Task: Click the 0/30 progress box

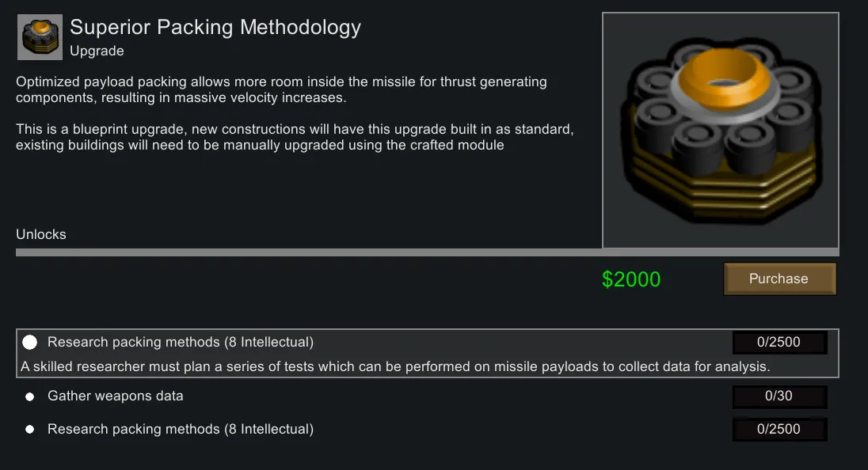Action: [x=779, y=396]
